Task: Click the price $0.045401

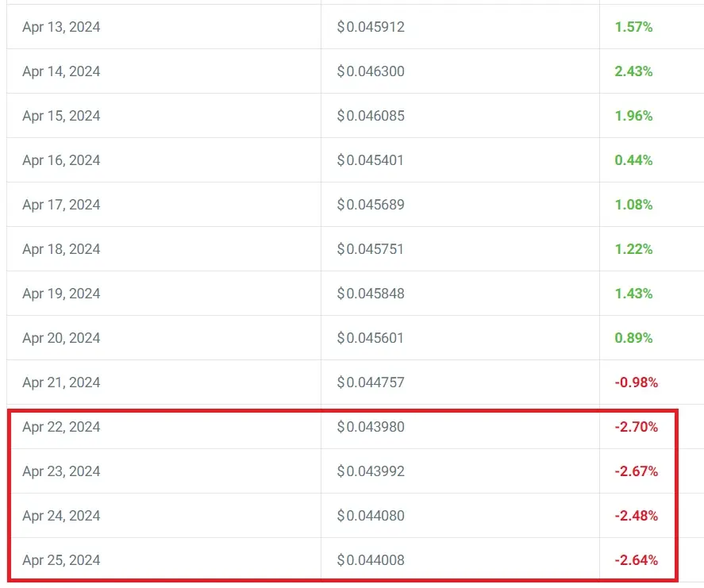Action: click(x=371, y=160)
